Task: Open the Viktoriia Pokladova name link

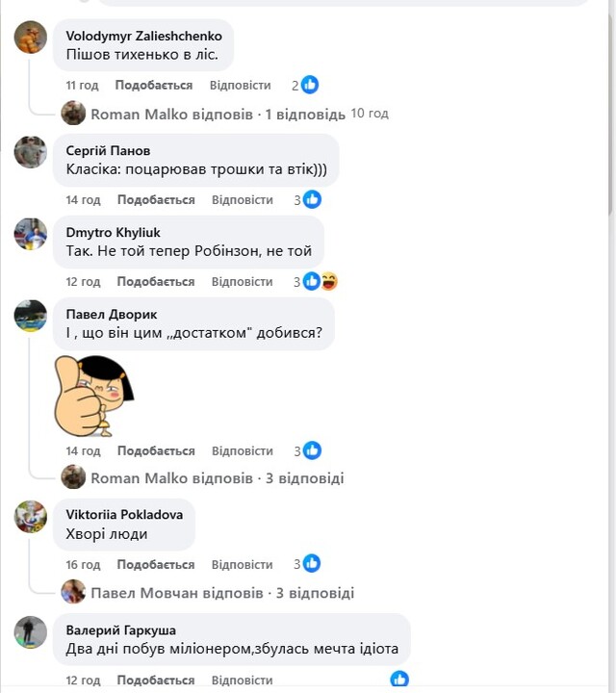Action: [124, 514]
